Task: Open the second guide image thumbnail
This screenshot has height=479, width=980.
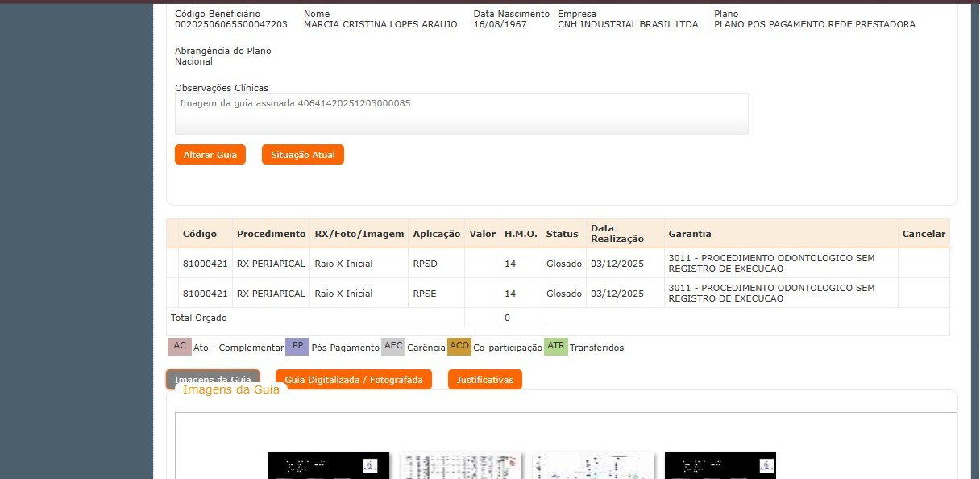Action: click(461, 466)
